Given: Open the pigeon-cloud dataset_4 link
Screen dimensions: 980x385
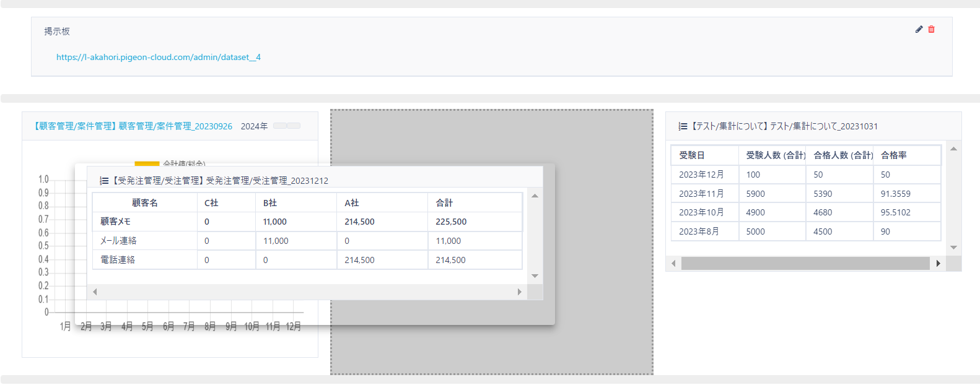Looking at the screenshot, I should (x=158, y=57).
